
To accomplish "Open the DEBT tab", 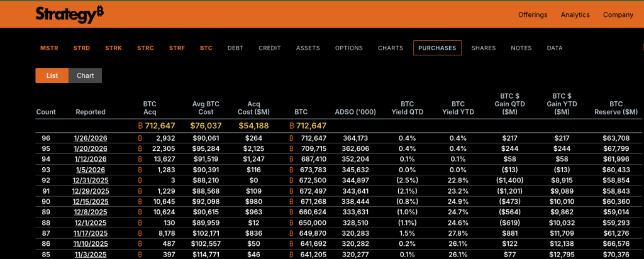I will (235, 48).
